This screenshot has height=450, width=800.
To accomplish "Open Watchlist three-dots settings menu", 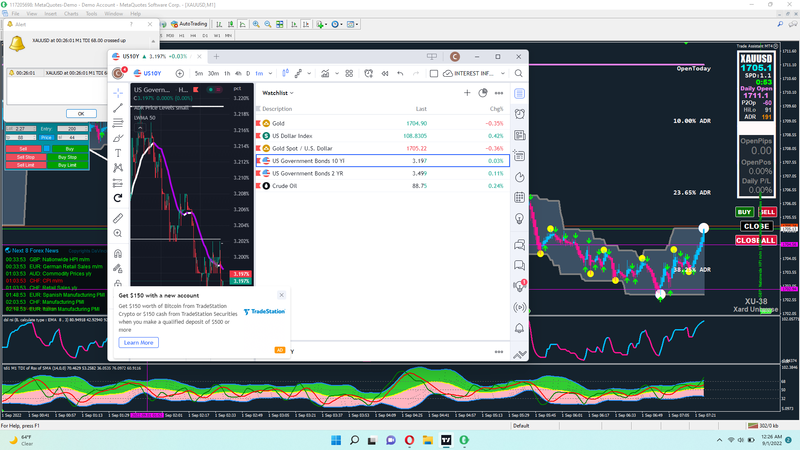I will [x=498, y=93].
